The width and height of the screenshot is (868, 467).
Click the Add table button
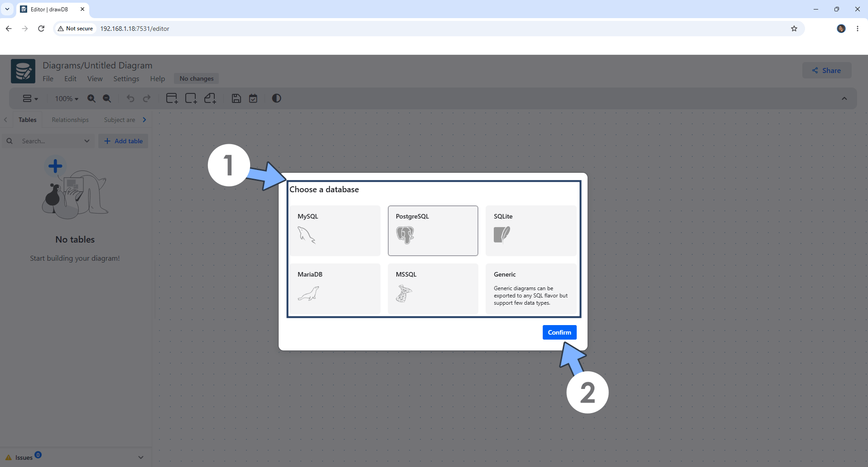point(123,141)
